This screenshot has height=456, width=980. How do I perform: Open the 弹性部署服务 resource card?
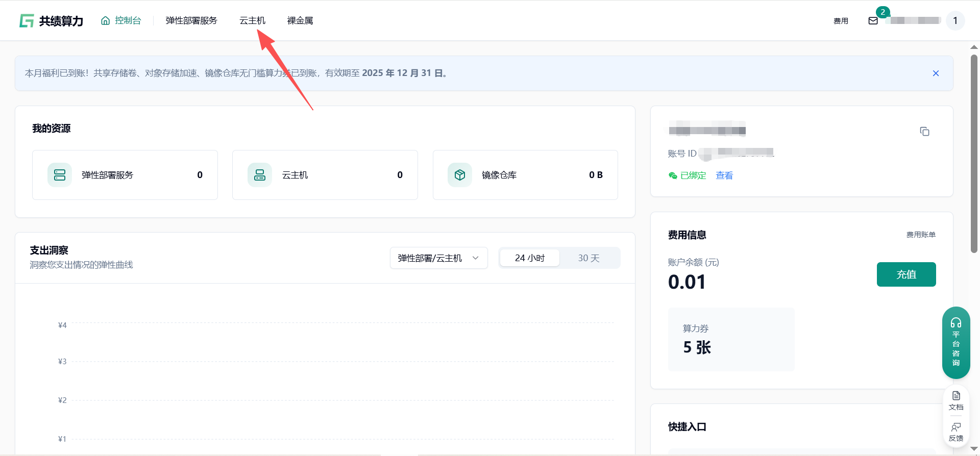click(125, 175)
